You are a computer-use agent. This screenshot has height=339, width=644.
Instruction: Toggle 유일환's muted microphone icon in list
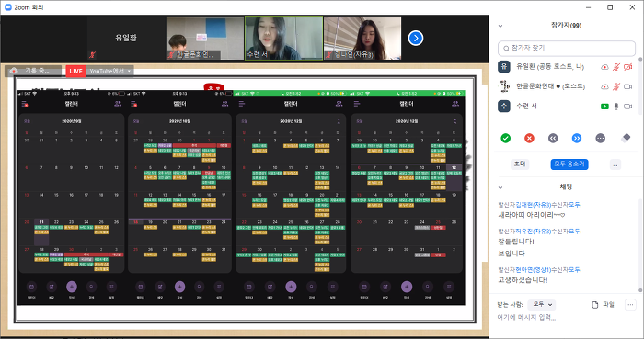click(x=616, y=67)
